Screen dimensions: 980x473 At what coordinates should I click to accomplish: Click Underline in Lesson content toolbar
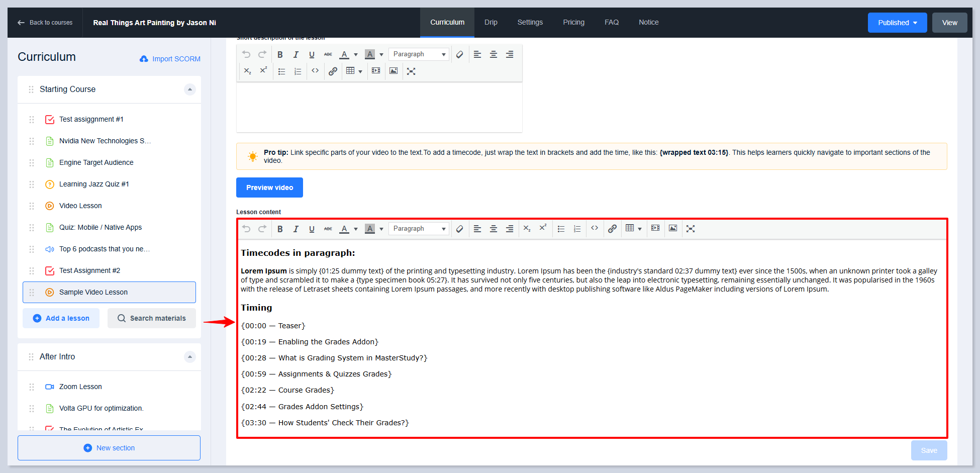[x=312, y=229]
